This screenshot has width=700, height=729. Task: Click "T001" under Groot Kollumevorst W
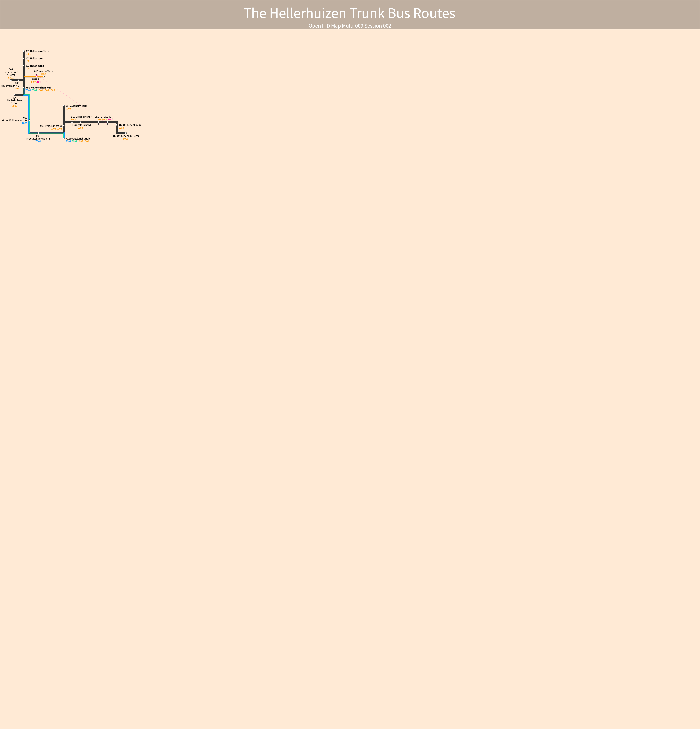pos(24,123)
